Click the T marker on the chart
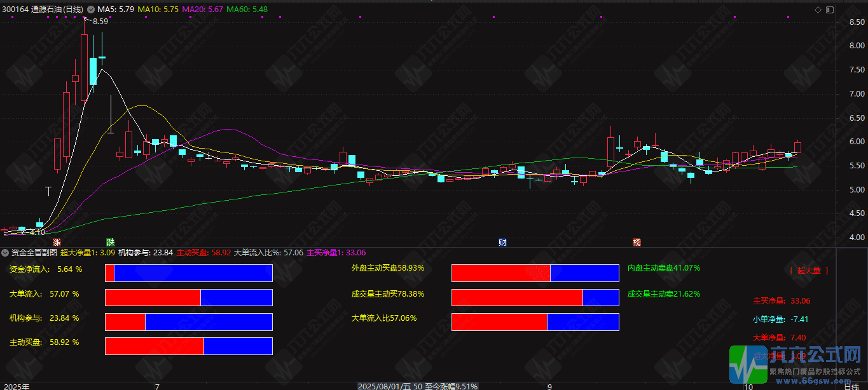 48,191
